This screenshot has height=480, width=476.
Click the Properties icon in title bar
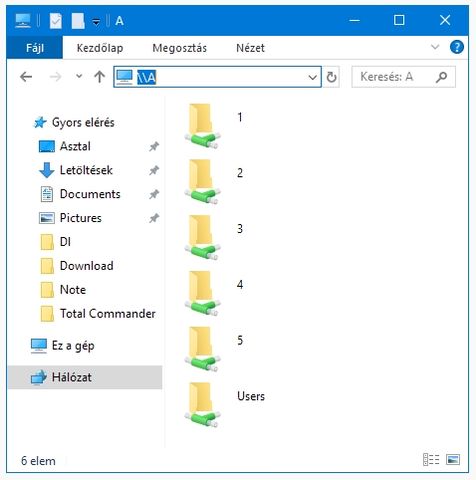click(x=56, y=21)
